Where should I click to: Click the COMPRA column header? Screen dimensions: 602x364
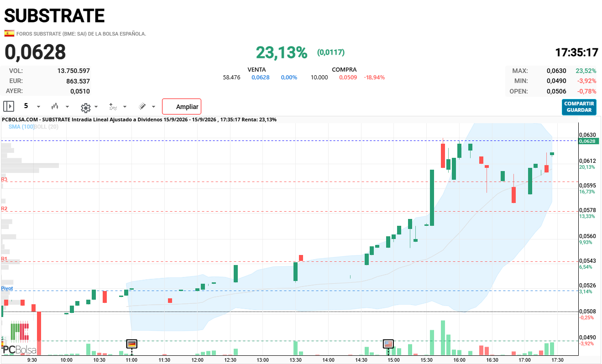coord(344,70)
